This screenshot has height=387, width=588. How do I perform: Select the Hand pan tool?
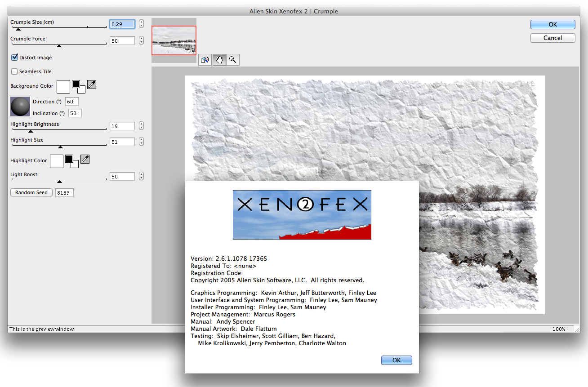pyautogui.click(x=219, y=60)
